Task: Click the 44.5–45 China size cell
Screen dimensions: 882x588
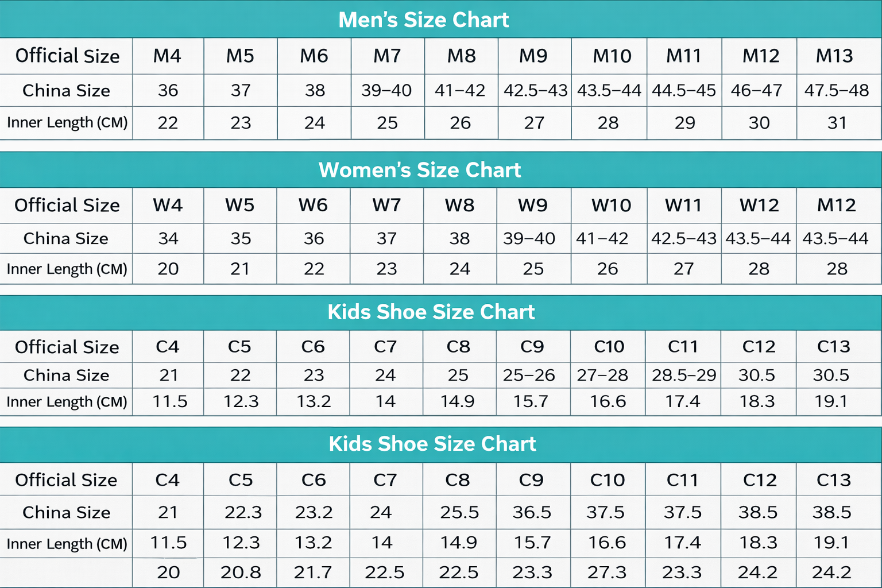Action: click(684, 91)
